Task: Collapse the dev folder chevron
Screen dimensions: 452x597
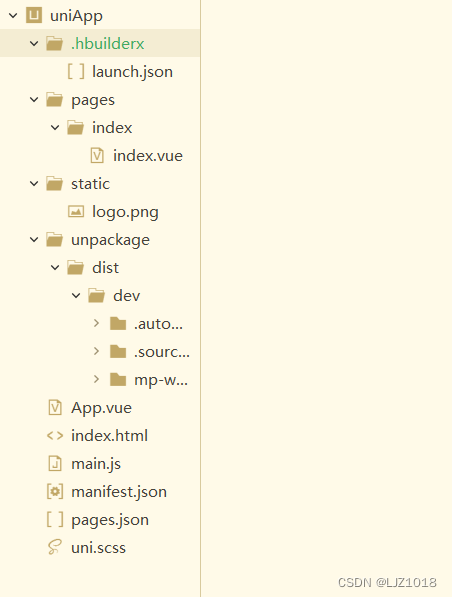Action: tap(76, 296)
